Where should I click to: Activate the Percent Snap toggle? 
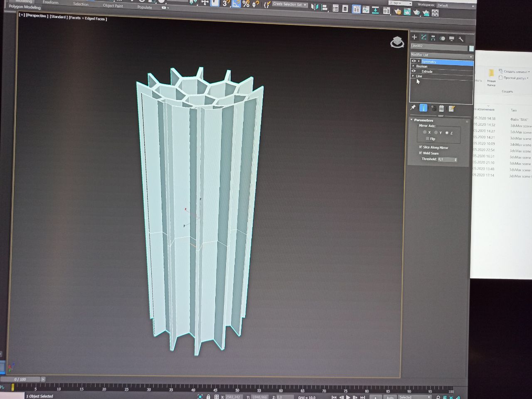pos(246,4)
